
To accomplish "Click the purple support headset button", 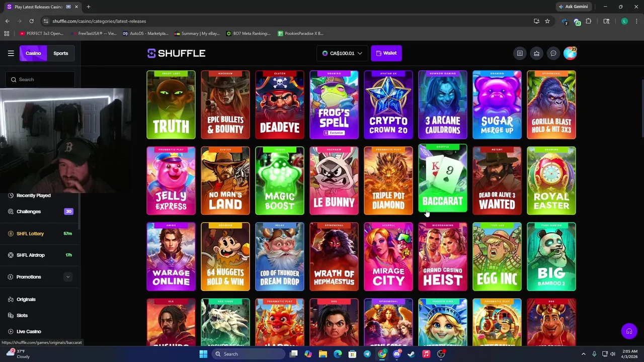I will pos(629,331).
